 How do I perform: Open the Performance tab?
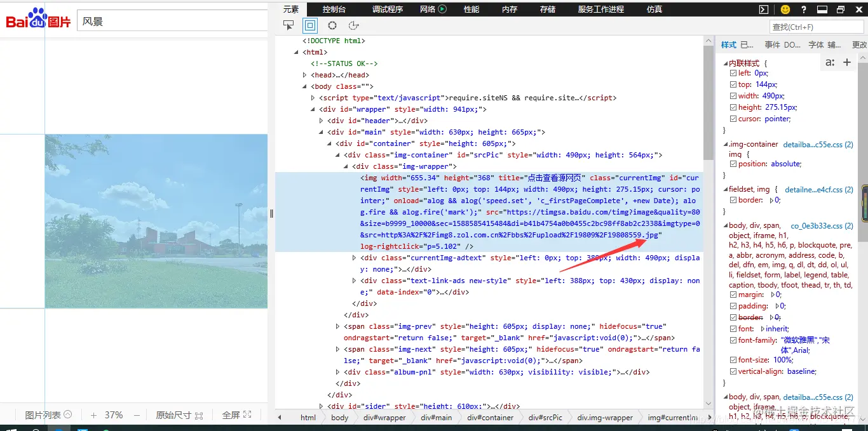471,9
